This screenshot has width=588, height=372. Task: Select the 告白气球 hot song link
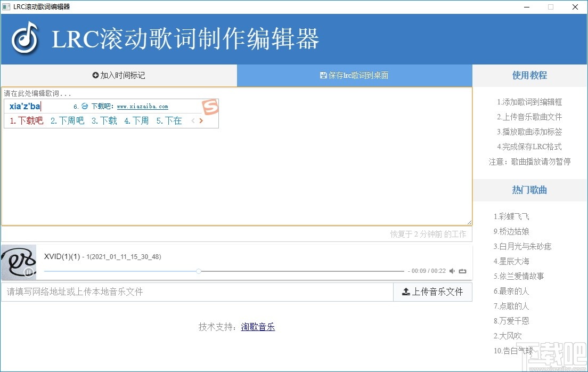pos(512,351)
